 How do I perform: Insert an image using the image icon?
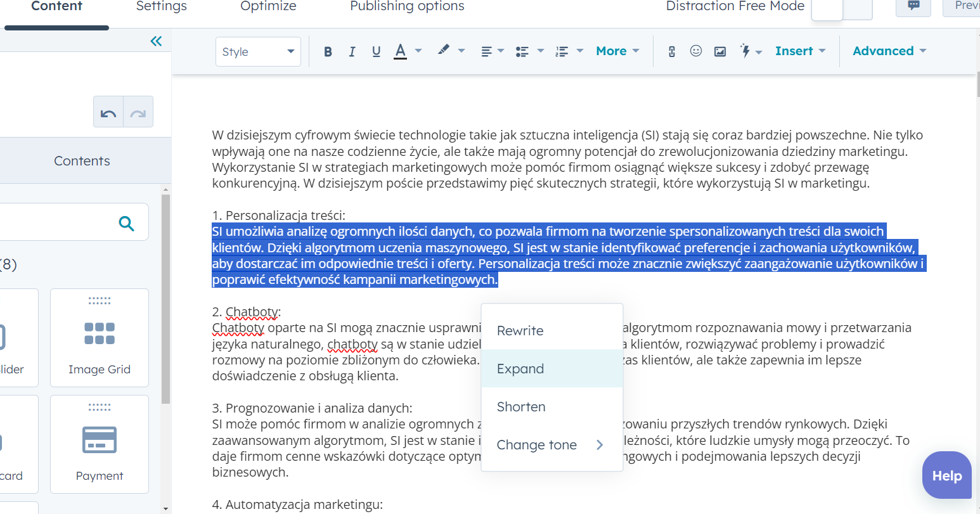tap(720, 51)
